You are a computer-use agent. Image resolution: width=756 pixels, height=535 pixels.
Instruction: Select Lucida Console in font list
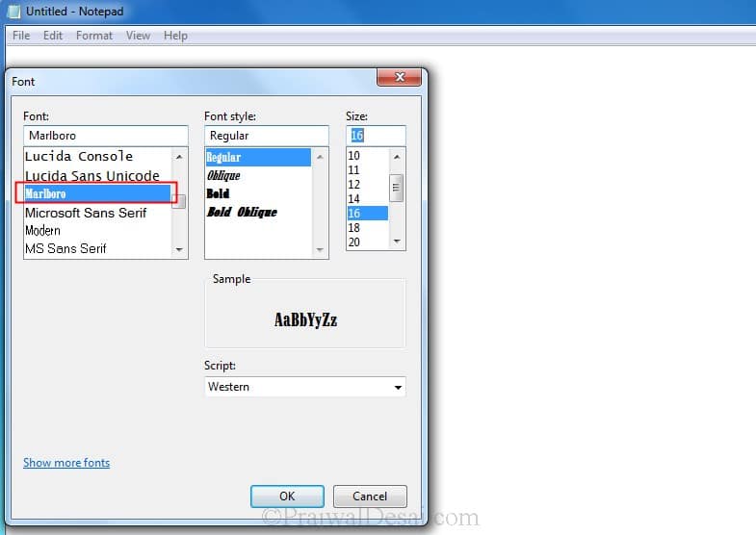97,156
